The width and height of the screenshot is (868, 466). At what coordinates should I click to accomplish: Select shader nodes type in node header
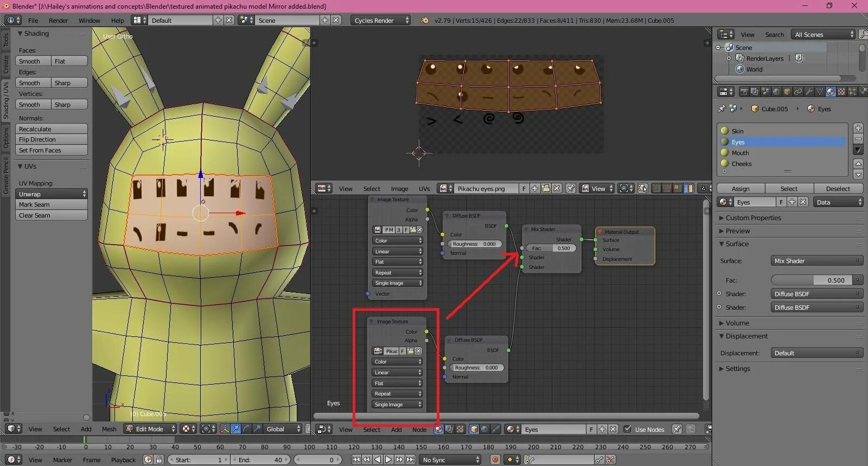[x=438, y=429]
